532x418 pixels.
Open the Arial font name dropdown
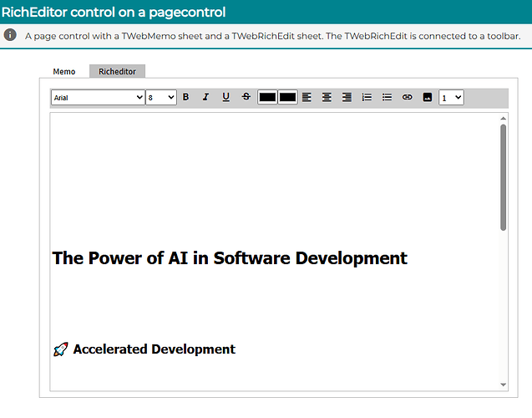(98, 97)
